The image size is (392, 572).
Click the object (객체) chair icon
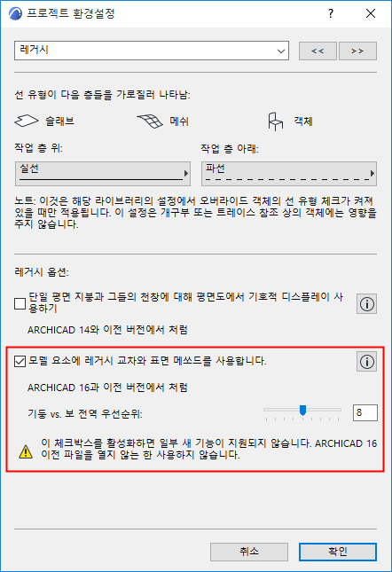(275, 121)
